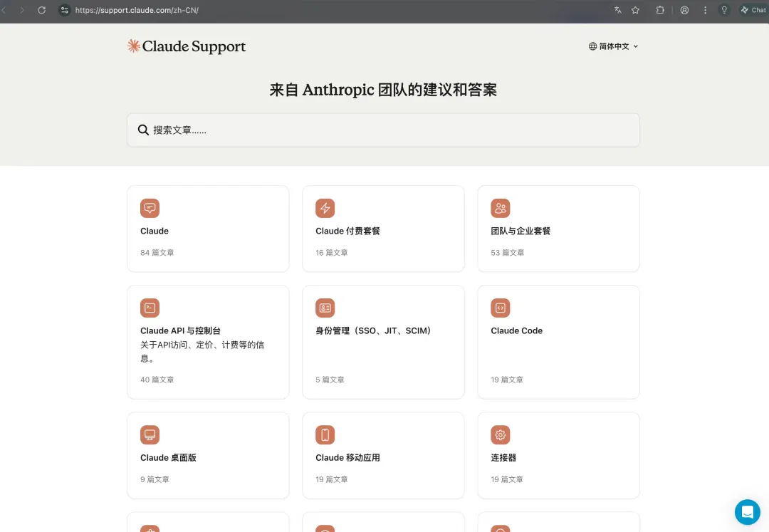The width and height of the screenshot is (769, 532).
Task: Reload the page with the refresh icon
Action: [x=42, y=10]
